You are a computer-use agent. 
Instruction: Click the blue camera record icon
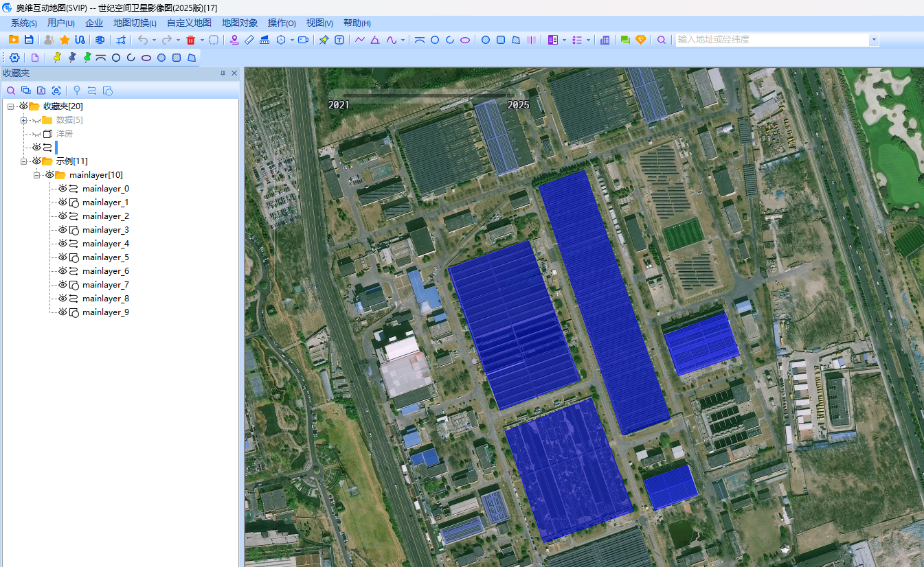point(303,40)
